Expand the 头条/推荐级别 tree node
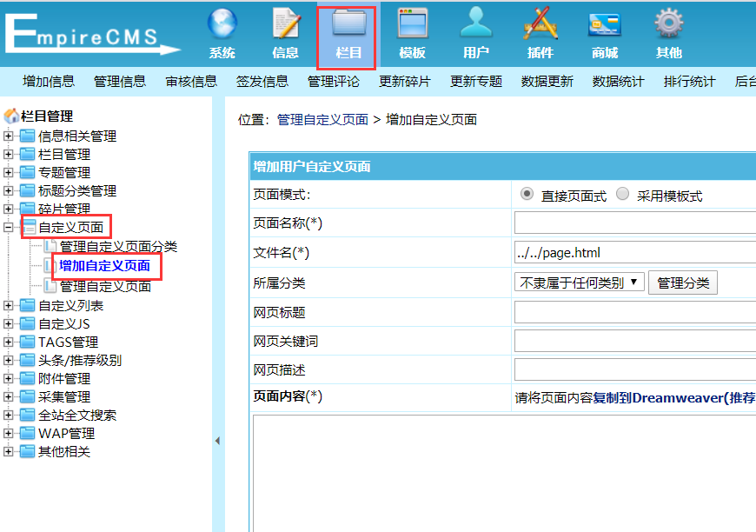Image resolution: width=756 pixels, height=532 pixels. pyautogui.click(x=8, y=360)
